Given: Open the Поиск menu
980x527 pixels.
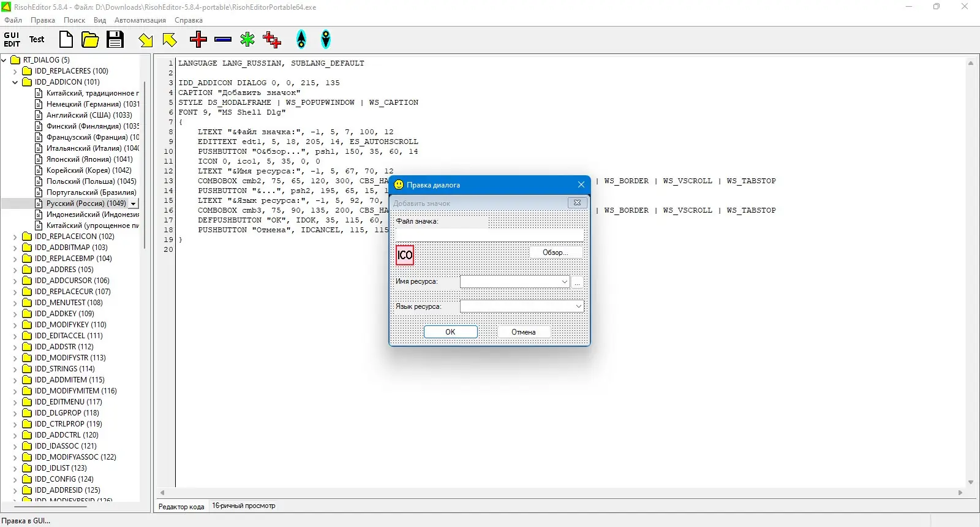Looking at the screenshot, I should click(x=75, y=20).
